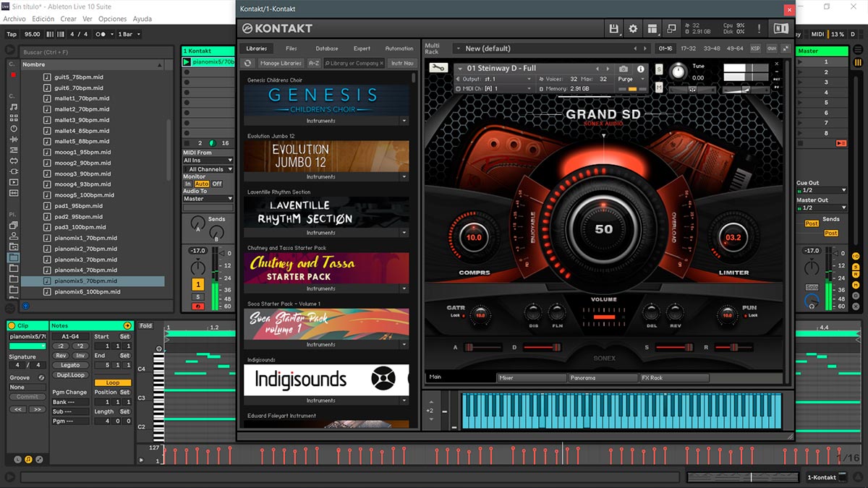The height and width of the screenshot is (488, 868).
Task: Click the snapshot camera icon
Action: coord(624,69)
